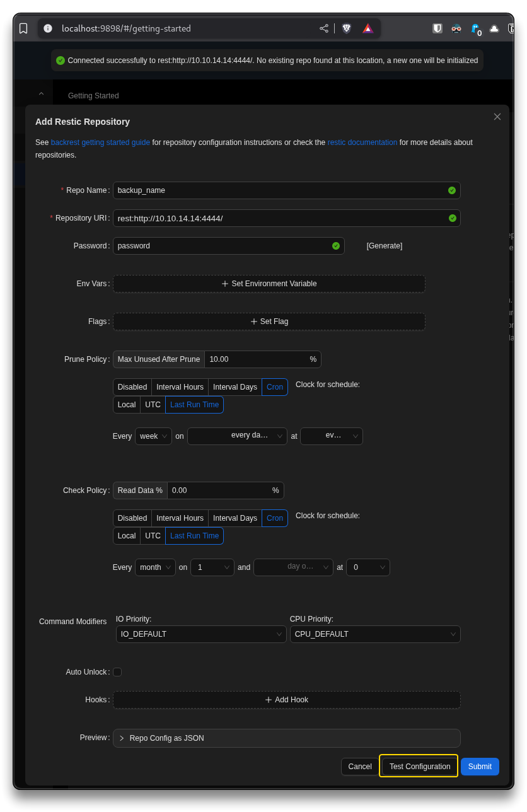Select Disabled for Prune Policy schedule
This screenshot has height=812, width=527.
point(132,387)
